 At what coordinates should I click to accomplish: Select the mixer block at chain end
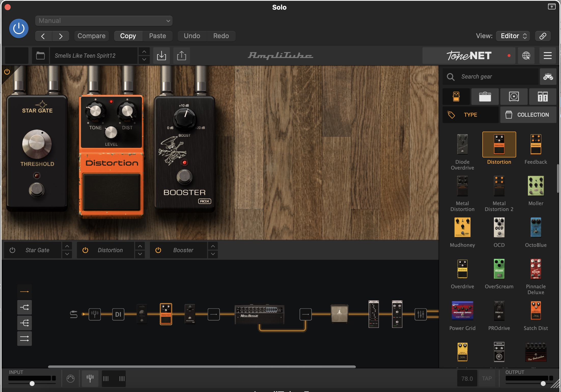420,314
